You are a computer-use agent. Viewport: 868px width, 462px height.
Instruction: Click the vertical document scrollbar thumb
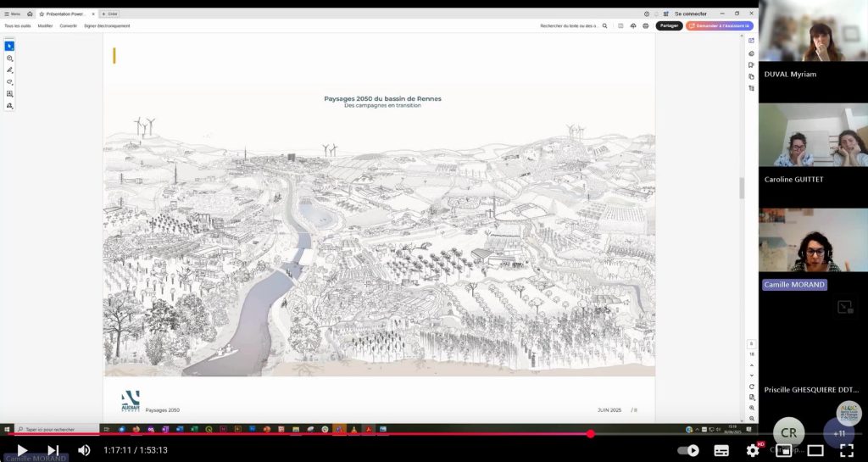click(742, 188)
